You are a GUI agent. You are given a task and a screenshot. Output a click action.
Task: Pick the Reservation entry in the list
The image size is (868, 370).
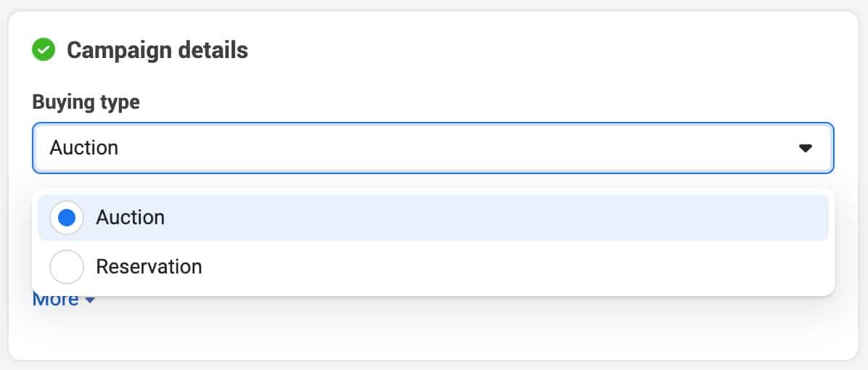433,266
